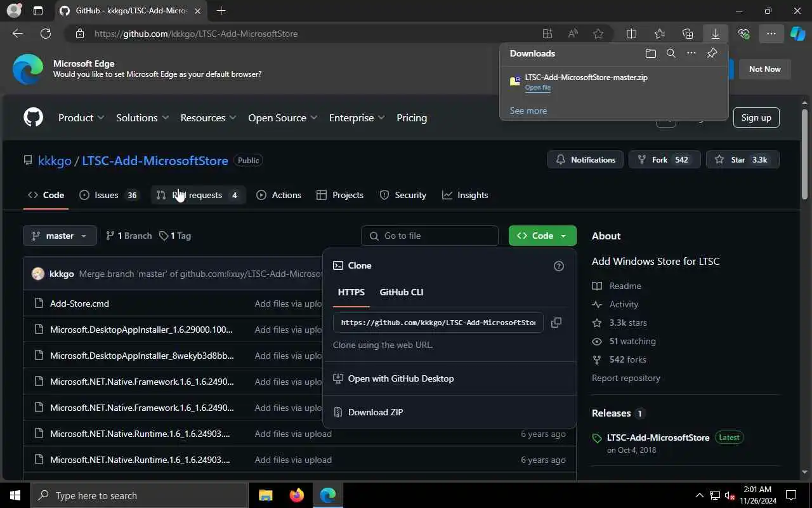The height and width of the screenshot is (508, 812).
Task: Switch to the Issues tab
Action: point(108,195)
